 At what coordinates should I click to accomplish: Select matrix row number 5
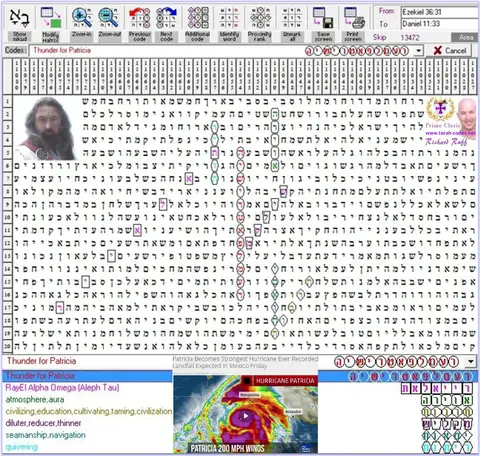pyautogui.click(x=8, y=153)
